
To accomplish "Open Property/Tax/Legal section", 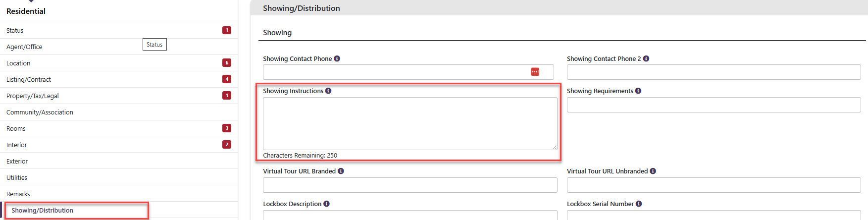I will pos(33,96).
